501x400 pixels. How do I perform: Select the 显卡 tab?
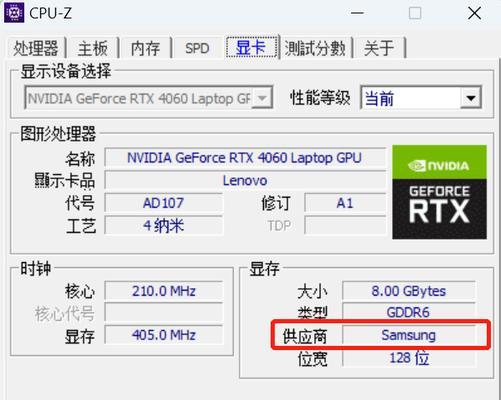(251, 47)
